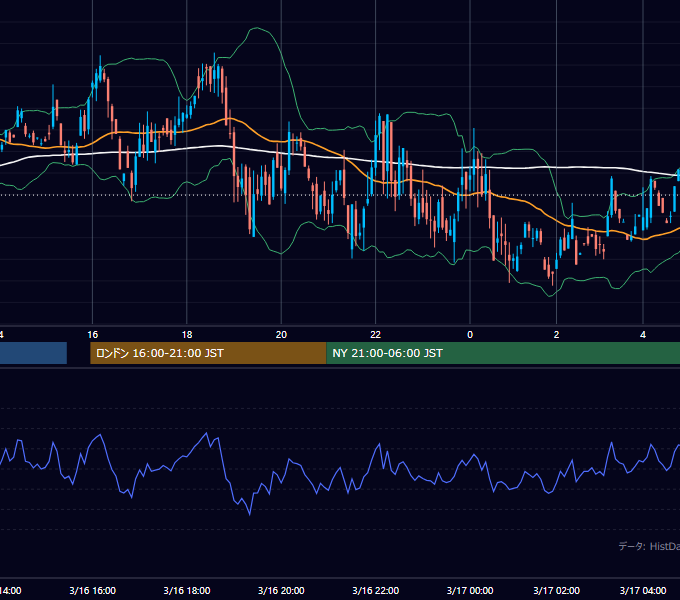Viewport: 680px width, 600px height.
Task: Click the 3/17 02:00 date label
Action: point(556,590)
